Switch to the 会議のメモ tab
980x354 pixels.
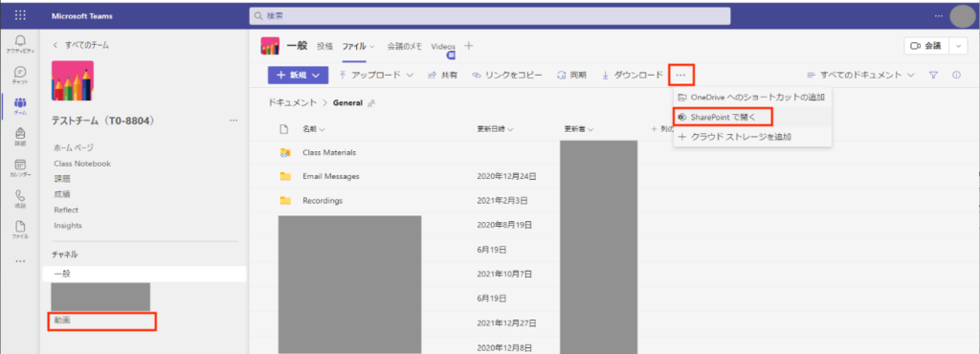pyautogui.click(x=405, y=46)
